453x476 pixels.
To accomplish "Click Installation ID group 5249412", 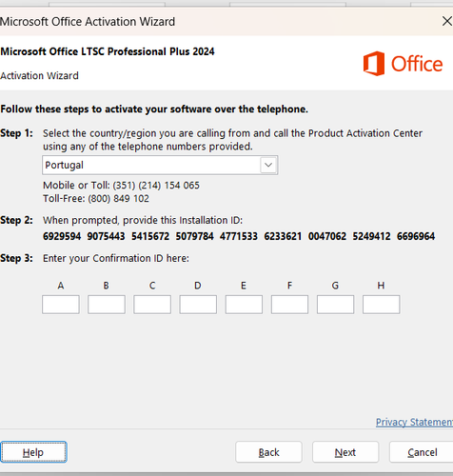I will click(x=371, y=236).
